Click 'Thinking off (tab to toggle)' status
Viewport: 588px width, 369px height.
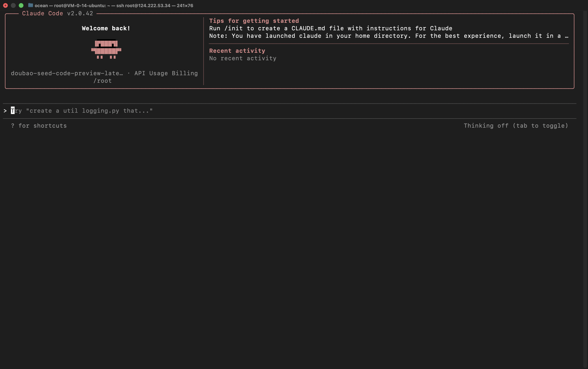click(x=516, y=126)
